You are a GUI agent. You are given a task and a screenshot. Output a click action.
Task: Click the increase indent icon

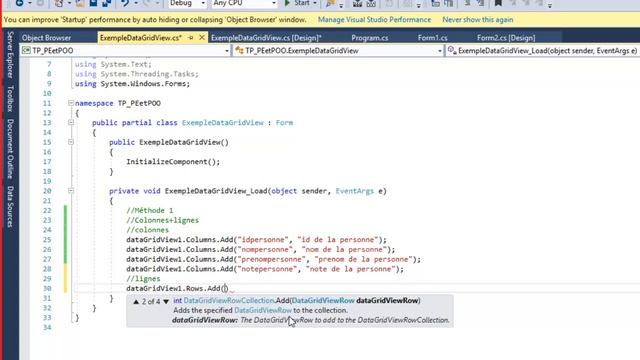click(x=449, y=3)
